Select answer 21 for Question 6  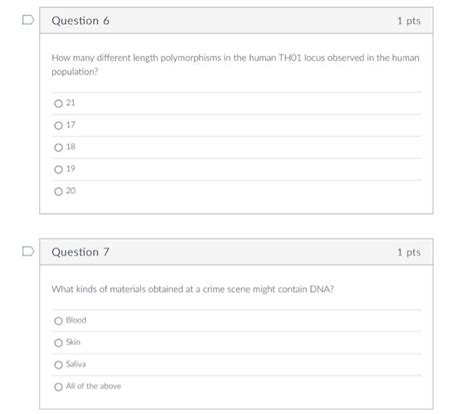click(x=58, y=104)
